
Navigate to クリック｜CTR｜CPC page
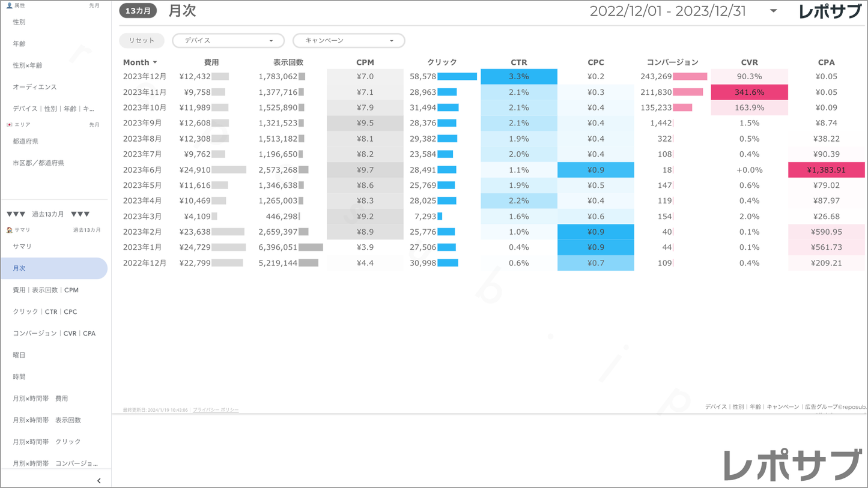point(45,312)
